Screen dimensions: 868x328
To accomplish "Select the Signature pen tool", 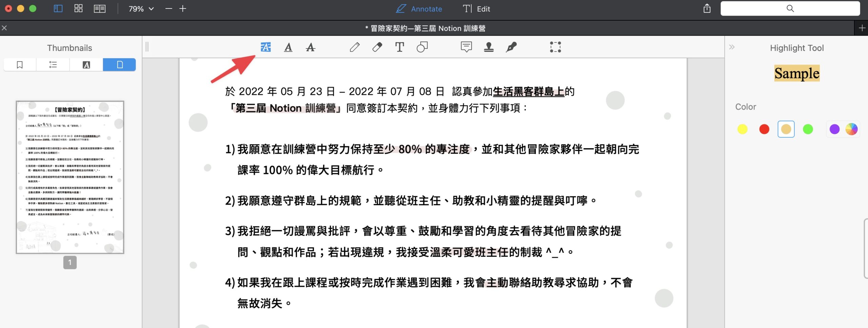I will [x=511, y=47].
